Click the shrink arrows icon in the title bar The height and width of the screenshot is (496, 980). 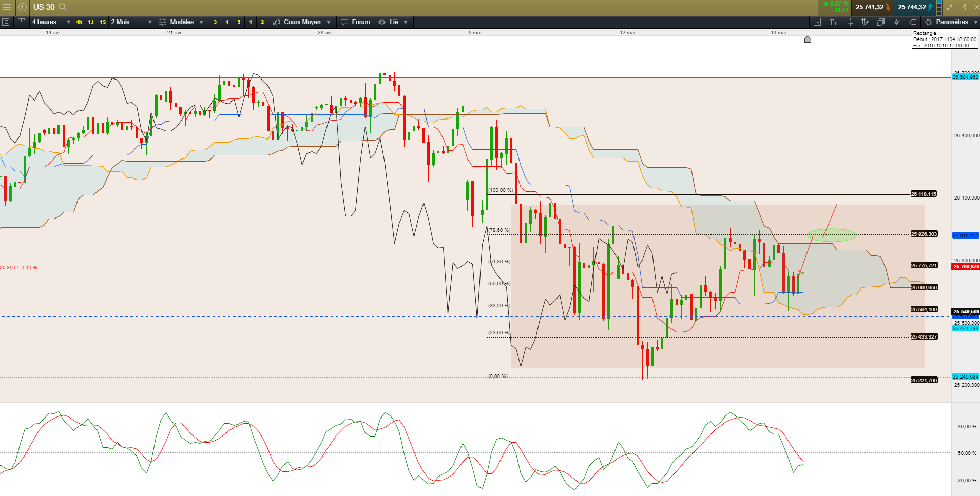click(x=949, y=7)
